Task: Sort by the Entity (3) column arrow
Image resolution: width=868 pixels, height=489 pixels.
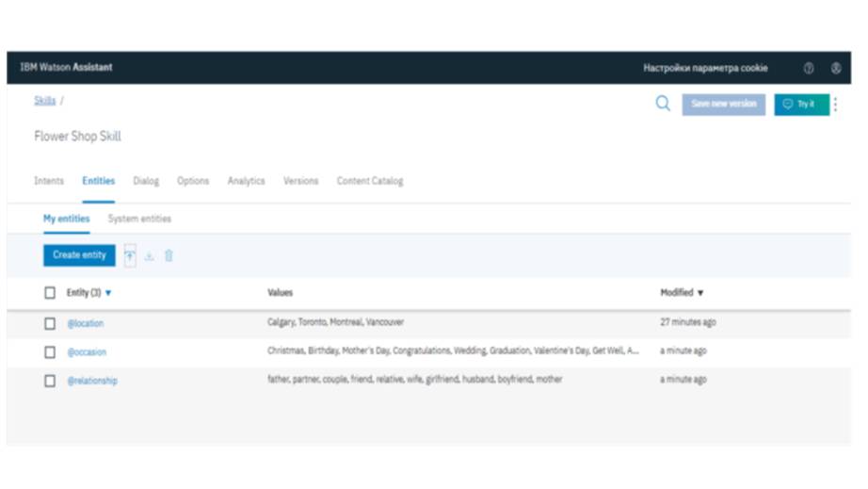Action: pos(108,293)
